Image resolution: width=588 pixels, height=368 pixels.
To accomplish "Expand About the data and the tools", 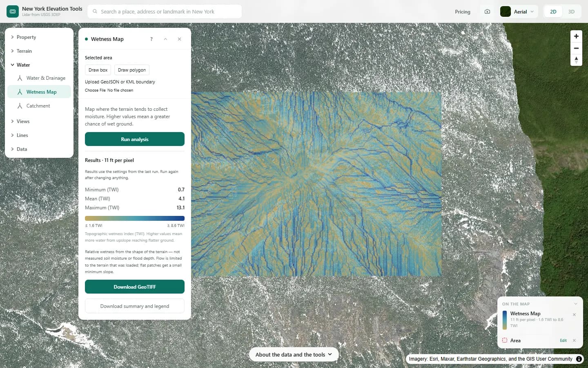I will tap(294, 355).
